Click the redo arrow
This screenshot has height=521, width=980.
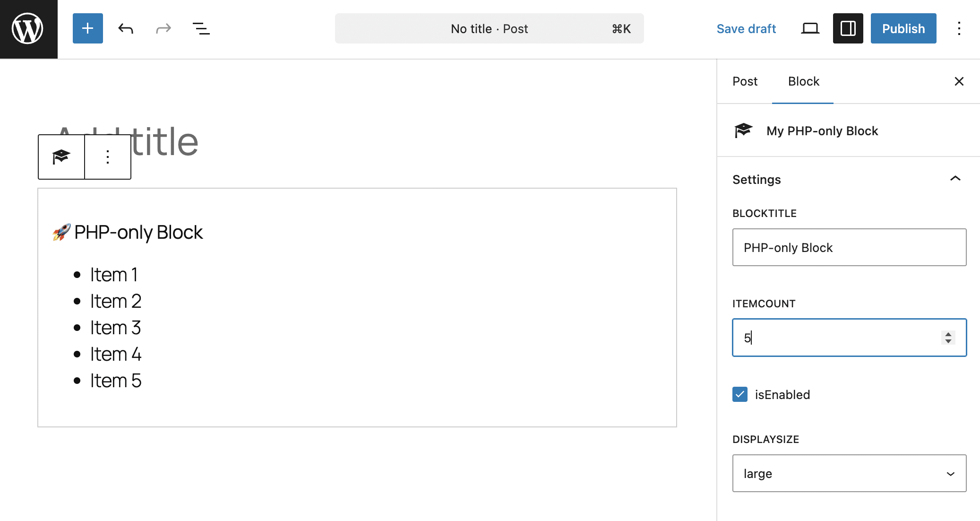(x=163, y=28)
